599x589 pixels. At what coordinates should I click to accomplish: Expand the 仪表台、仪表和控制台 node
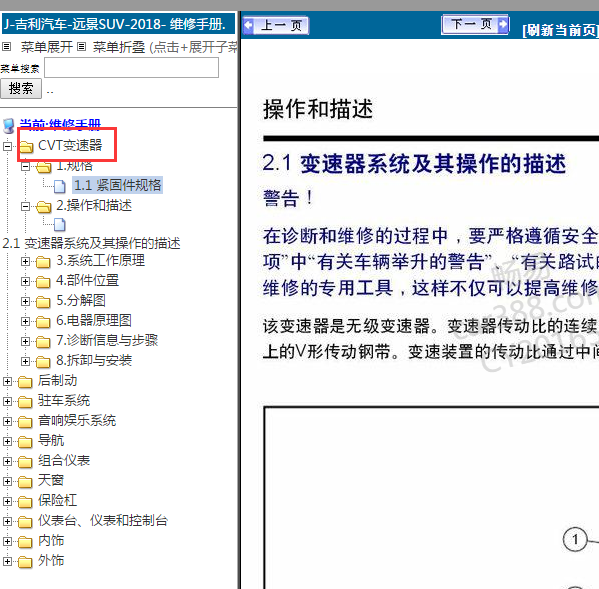(7, 521)
